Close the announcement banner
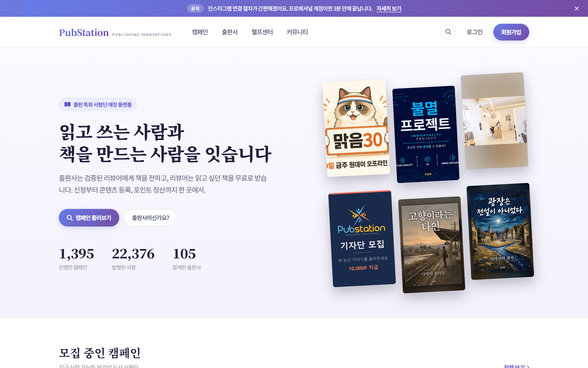Viewport: 588px width, 368px height. (x=577, y=9)
